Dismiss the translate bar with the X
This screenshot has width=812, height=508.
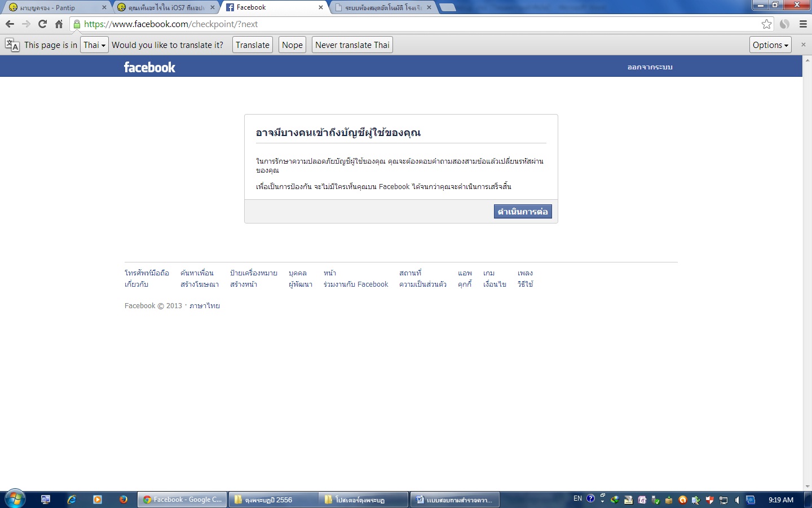click(804, 45)
